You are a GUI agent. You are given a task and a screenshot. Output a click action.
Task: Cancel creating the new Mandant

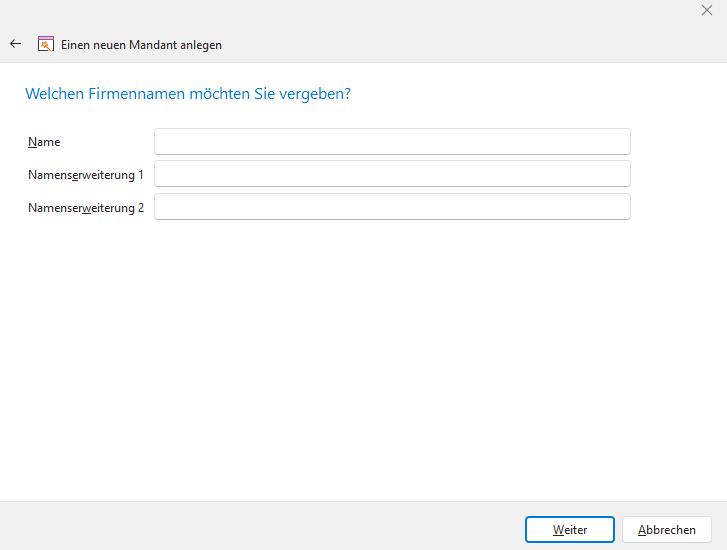(x=666, y=529)
